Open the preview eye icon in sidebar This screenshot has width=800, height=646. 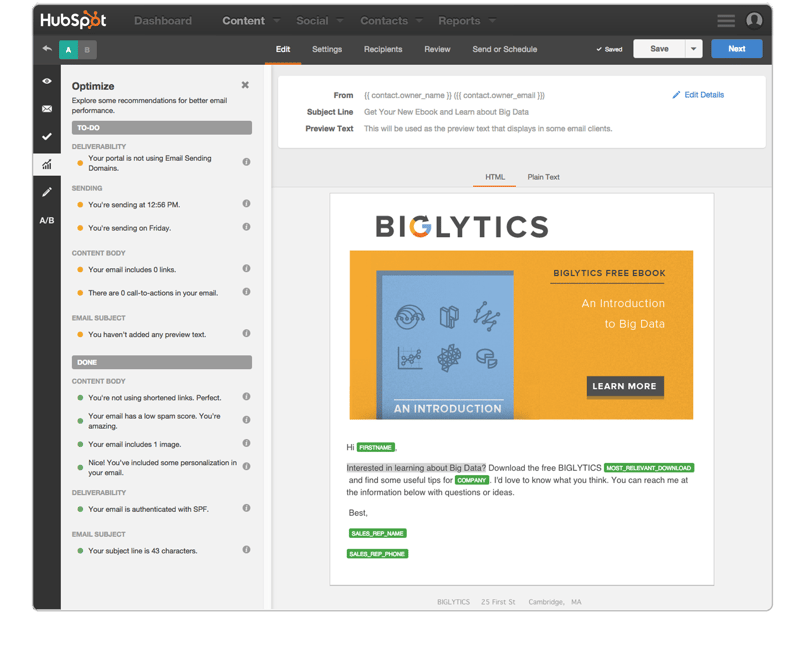click(47, 81)
